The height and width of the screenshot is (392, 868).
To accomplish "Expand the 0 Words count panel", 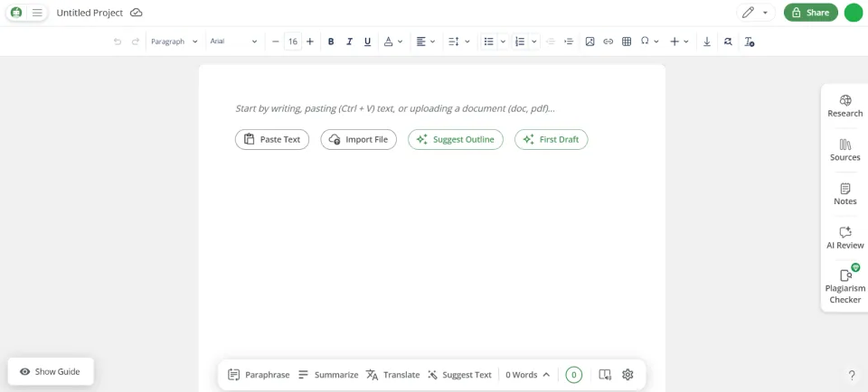I will 527,375.
